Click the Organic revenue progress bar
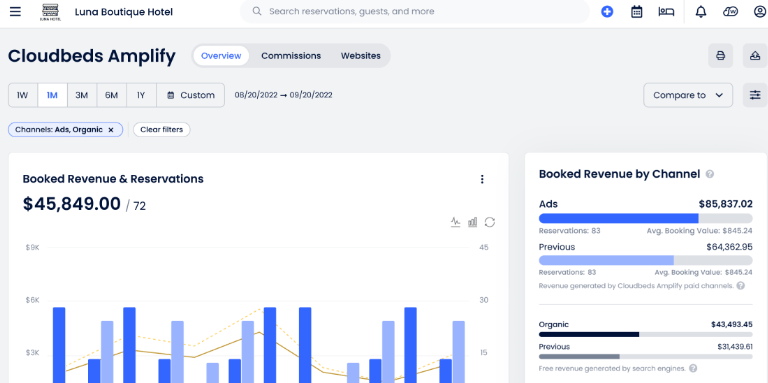The image size is (768, 383). click(646, 335)
